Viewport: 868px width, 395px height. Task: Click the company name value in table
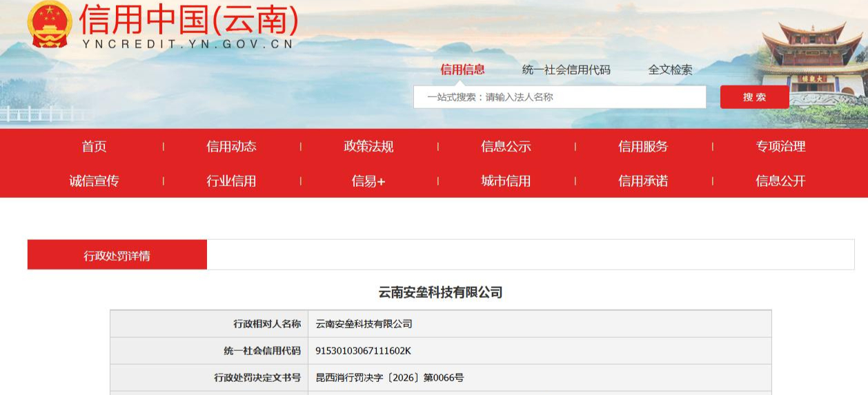(x=364, y=323)
